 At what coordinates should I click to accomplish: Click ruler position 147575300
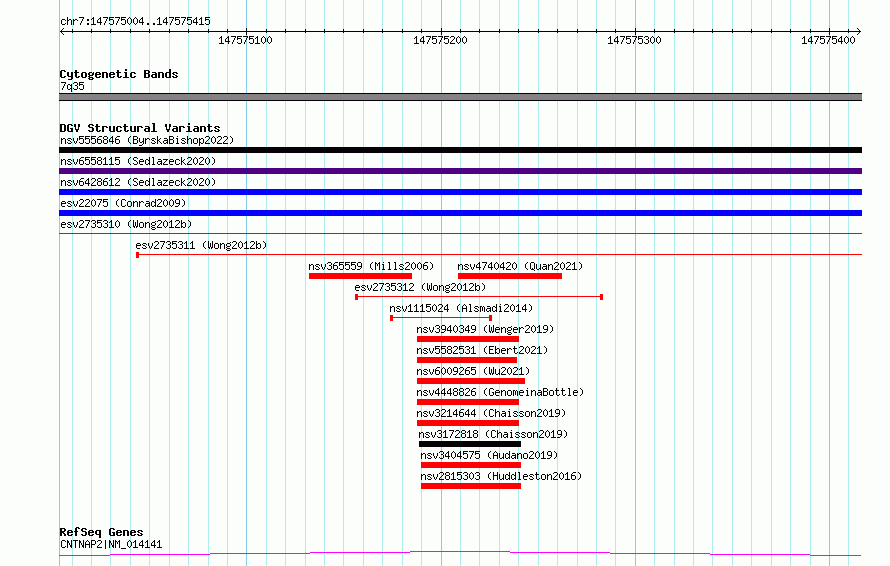(635, 40)
